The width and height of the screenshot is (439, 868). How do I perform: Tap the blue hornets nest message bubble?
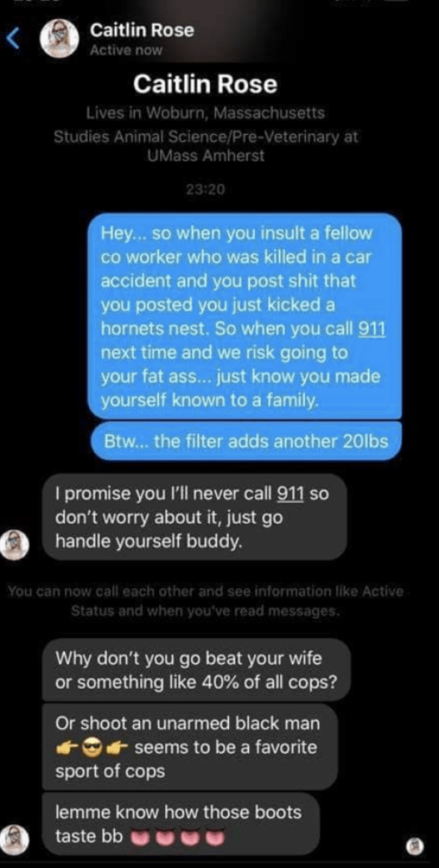(244, 316)
